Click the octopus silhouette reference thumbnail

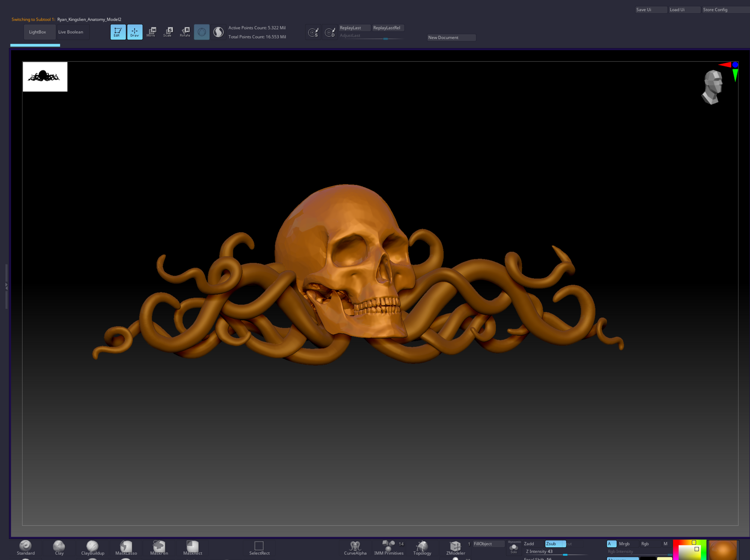click(45, 77)
